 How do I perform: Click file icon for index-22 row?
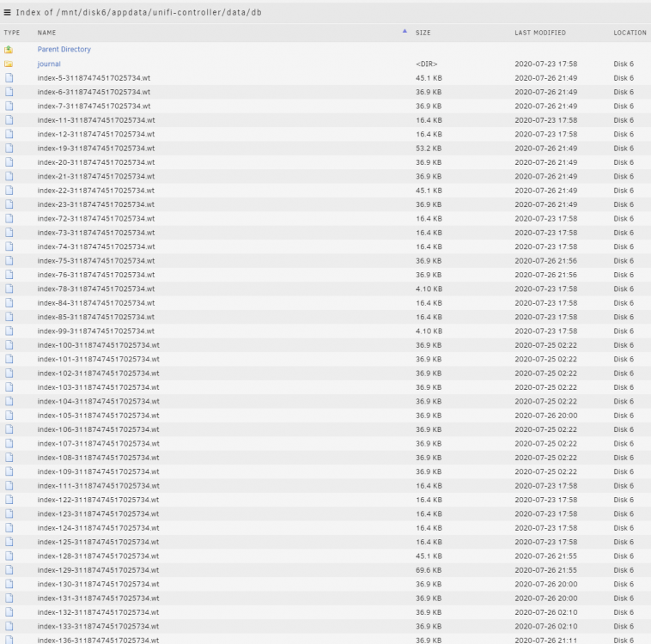[9, 191]
